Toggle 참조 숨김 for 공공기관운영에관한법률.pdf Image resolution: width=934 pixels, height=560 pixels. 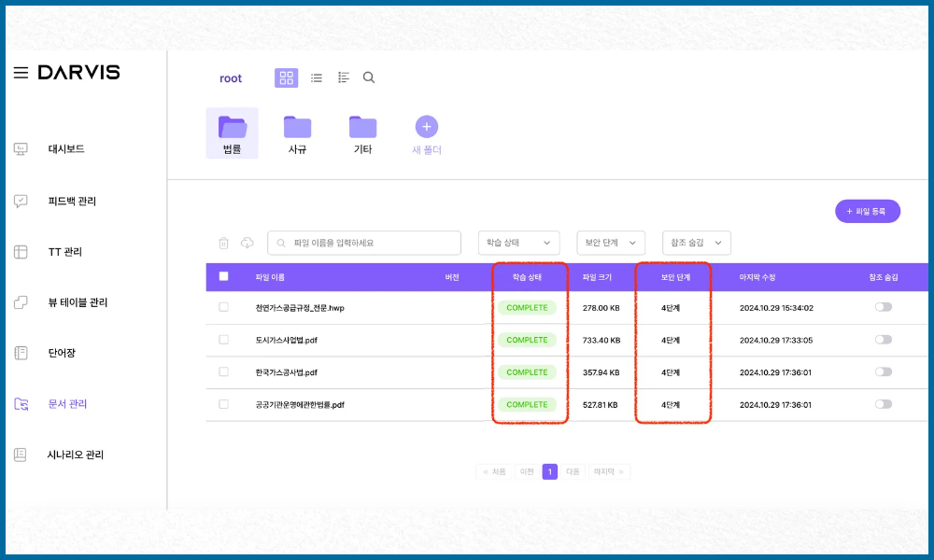(884, 404)
